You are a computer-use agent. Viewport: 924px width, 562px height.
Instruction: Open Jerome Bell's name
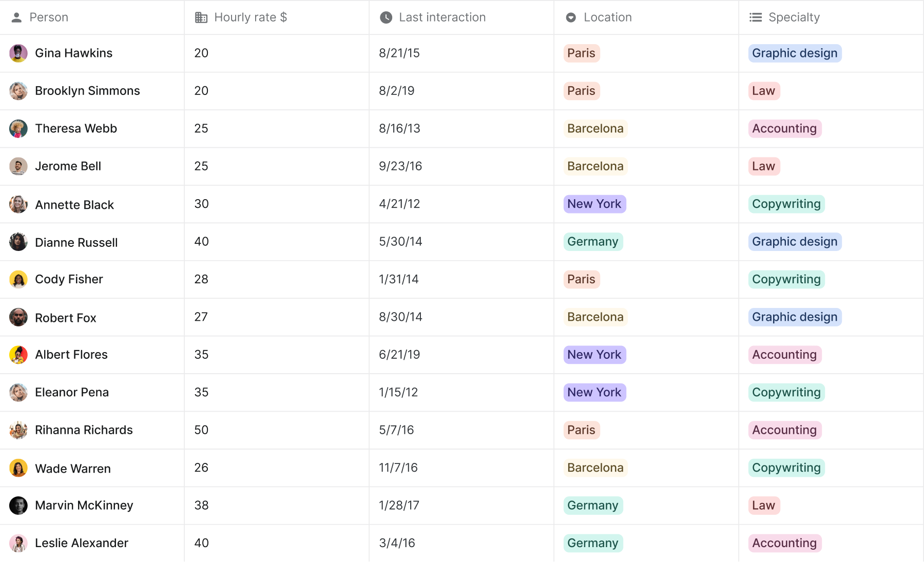(x=68, y=166)
